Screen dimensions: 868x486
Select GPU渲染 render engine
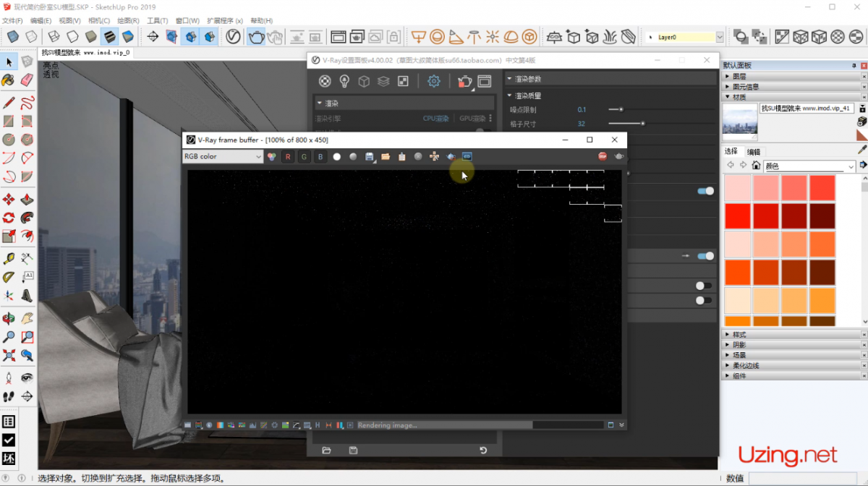coord(472,119)
